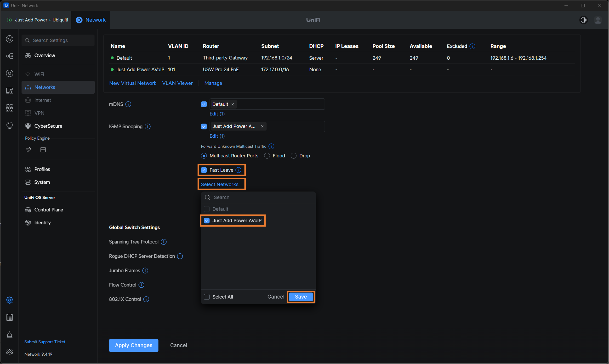Select the Flood radio option
The image size is (609, 364).
coord(267,156)
